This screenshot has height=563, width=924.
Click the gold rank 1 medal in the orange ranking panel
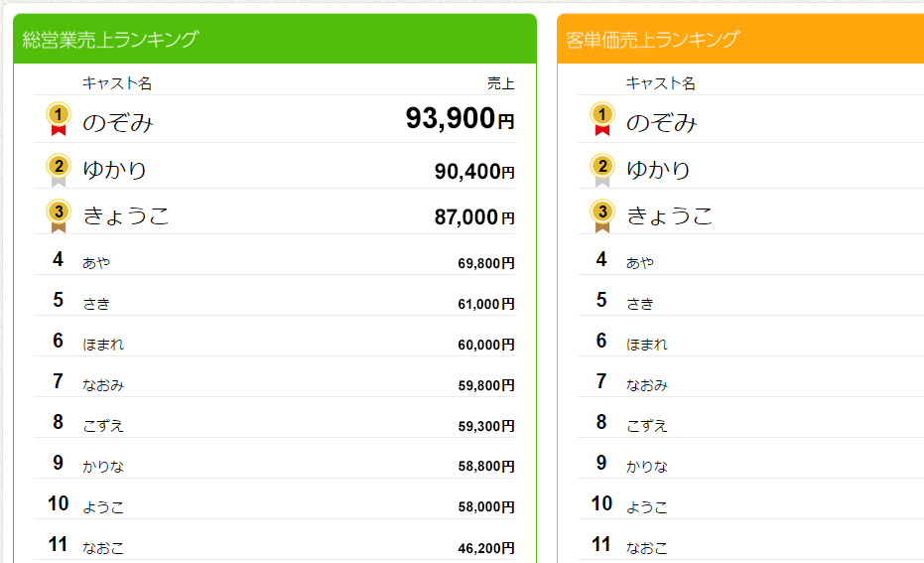[x=601, y=119]
